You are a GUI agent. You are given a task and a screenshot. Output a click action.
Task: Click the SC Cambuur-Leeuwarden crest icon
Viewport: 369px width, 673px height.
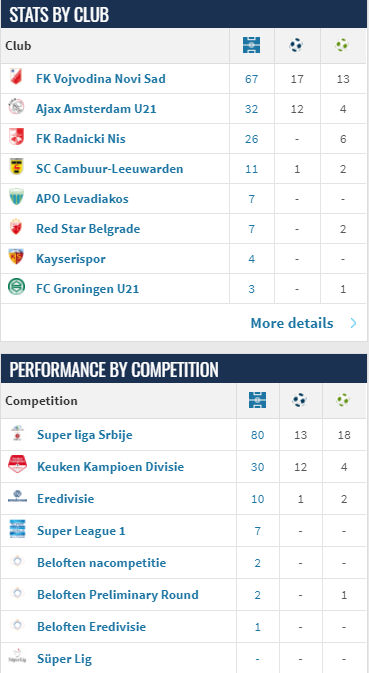point(16,167)
